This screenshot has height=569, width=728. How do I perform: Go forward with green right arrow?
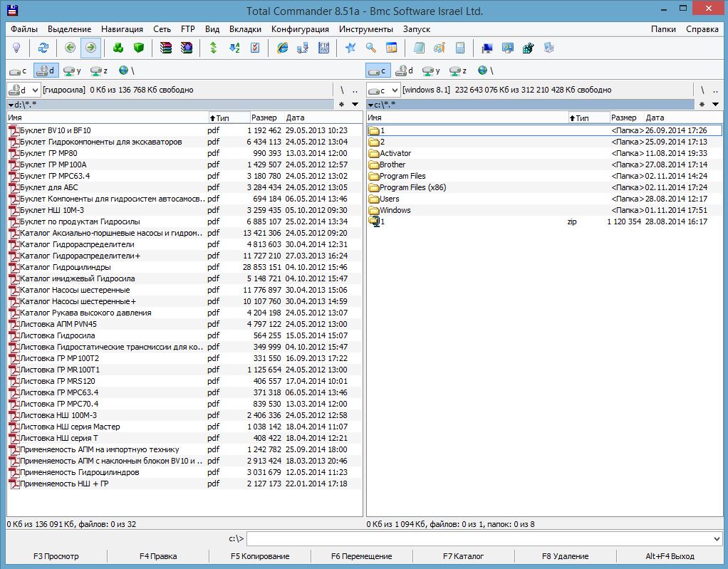(x=90, y=48)
